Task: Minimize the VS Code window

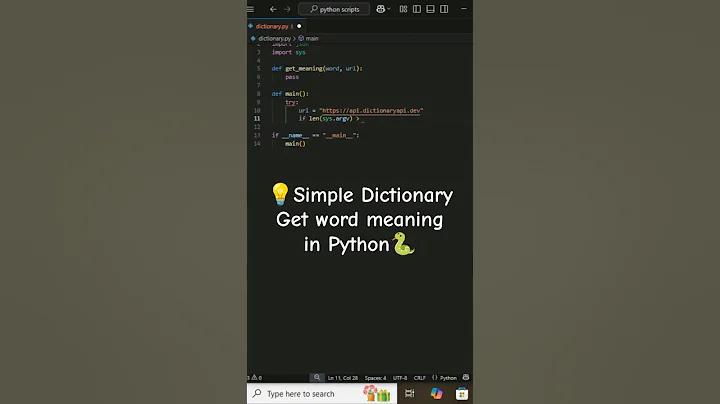Action: point(464,9)
